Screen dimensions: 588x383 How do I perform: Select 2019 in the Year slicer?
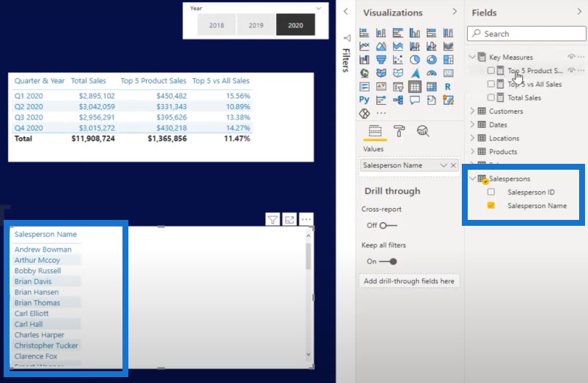(256, 25)
